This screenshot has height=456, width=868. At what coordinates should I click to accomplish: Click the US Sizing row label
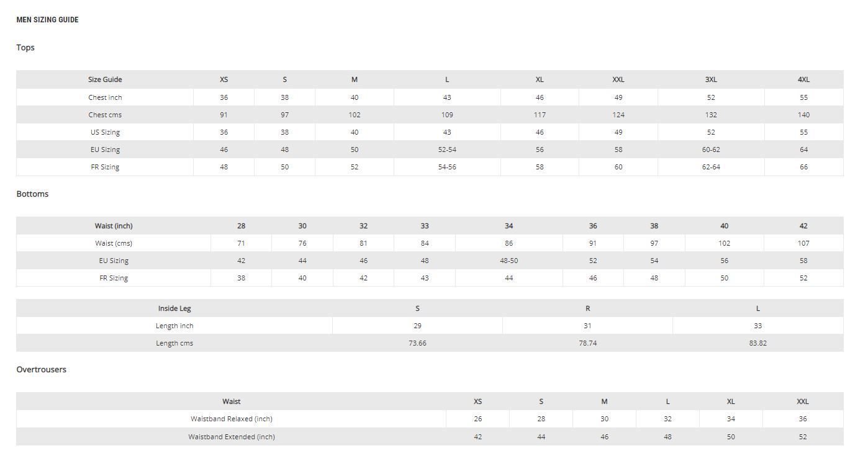[x=105, y=132]
